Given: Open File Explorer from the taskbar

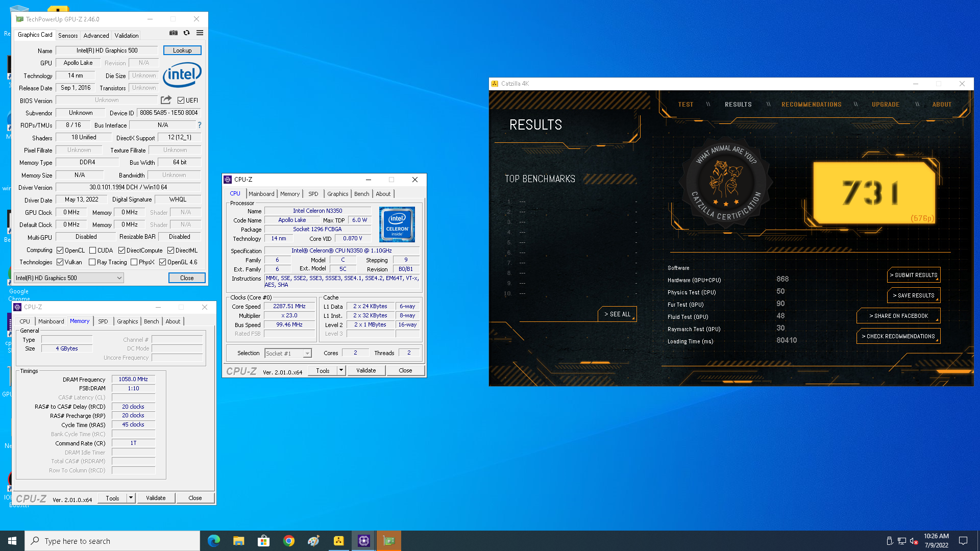Looking at the screenshot, I should coord(239,541).
